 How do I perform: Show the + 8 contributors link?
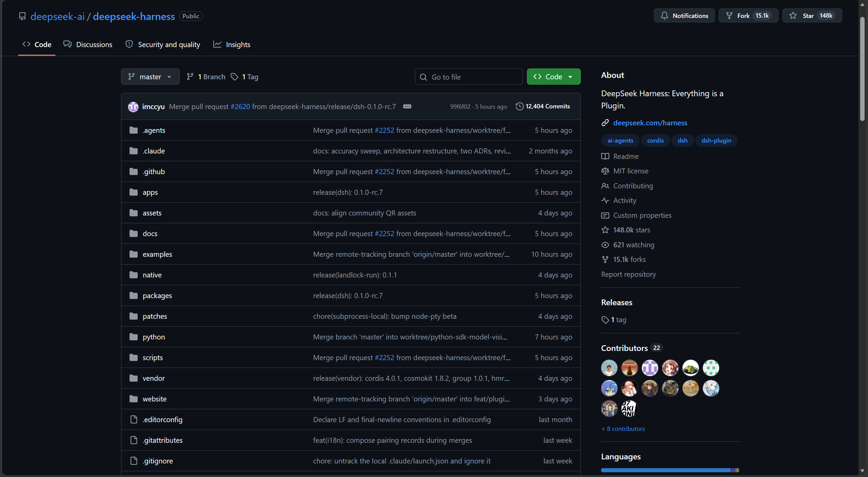pos(623,429)
